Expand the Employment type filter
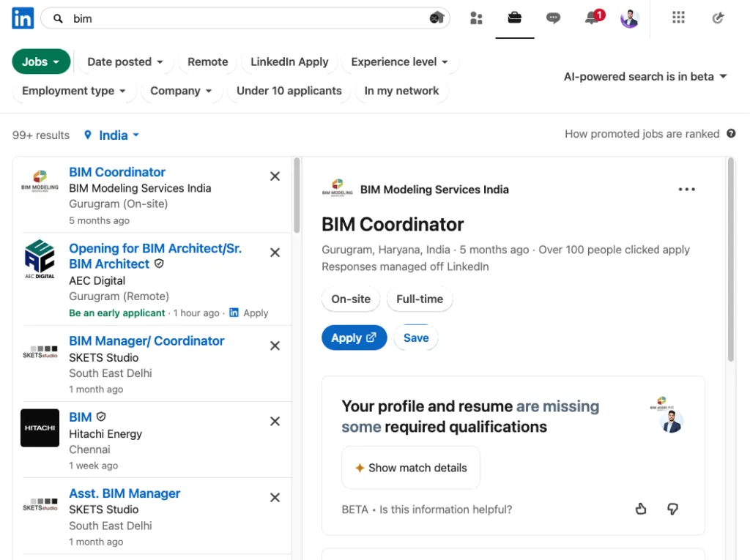The height and width of the screenshot is (560, 750). point(74,91)
